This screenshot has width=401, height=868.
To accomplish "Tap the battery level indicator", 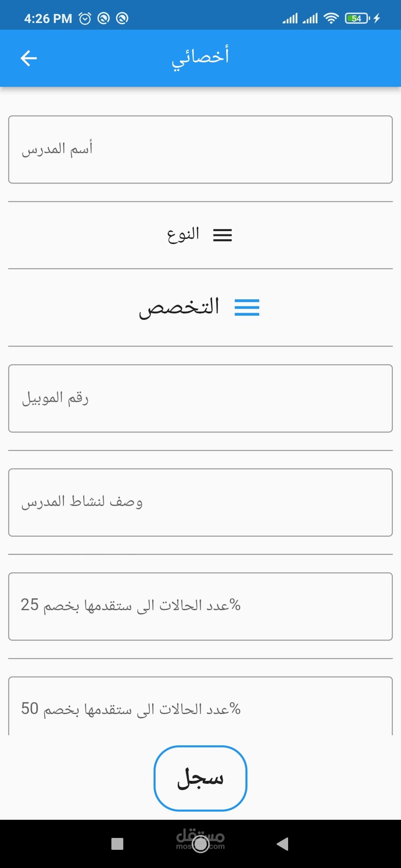I will click(357, 18).
